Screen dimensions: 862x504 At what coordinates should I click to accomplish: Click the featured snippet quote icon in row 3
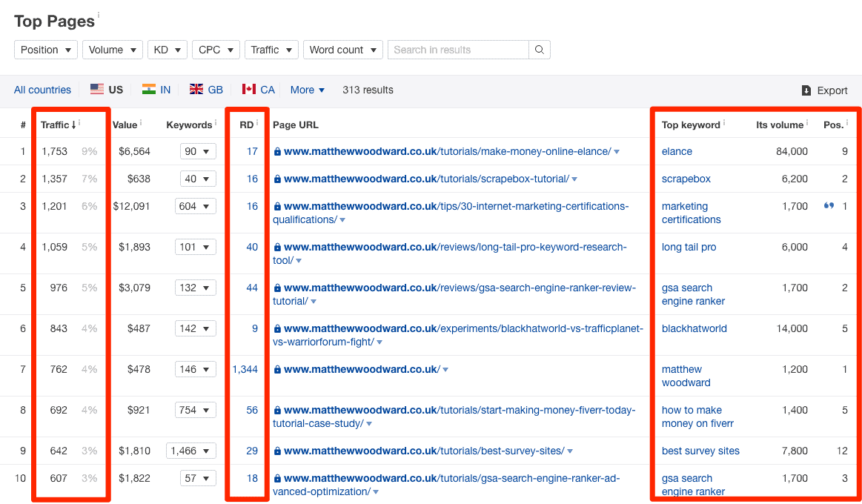(829, 206)
